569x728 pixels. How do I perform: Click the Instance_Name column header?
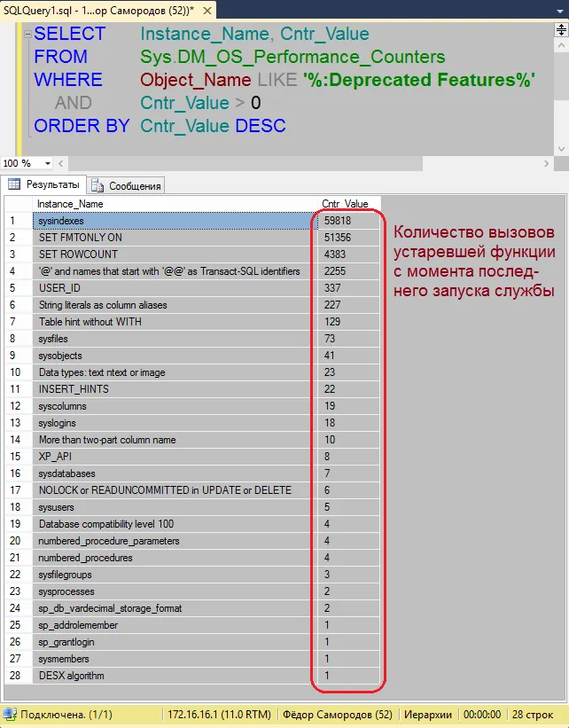(71, 204)
